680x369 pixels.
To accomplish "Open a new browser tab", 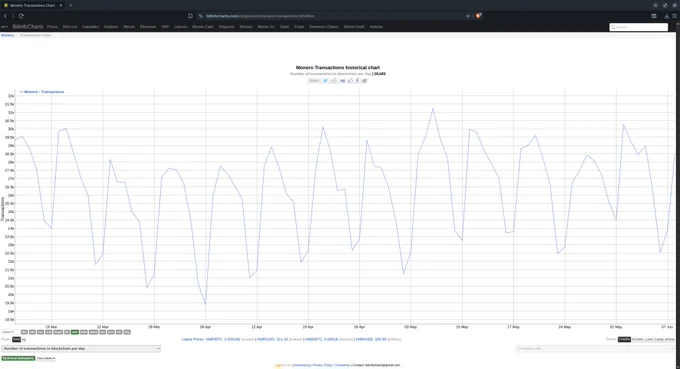I will (70, 5).
